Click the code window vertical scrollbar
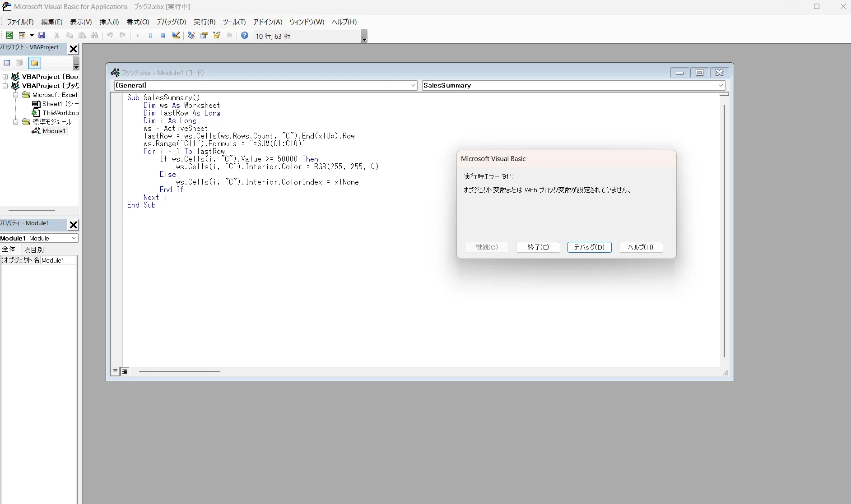This screenshot has height=504, width=851. click(724, 230)
